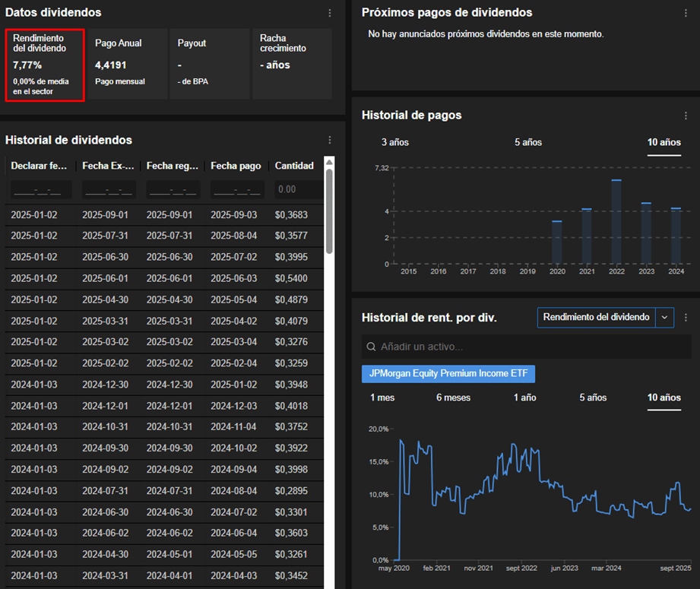The height and width of the screenshot is (589, 700).
Task: Click the dividend table vertical scrollbar
Action: (329, 213)
